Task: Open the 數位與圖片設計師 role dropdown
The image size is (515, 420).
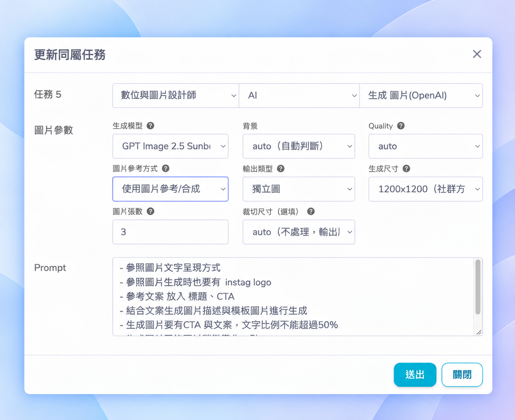Action: tap(176, 96)
